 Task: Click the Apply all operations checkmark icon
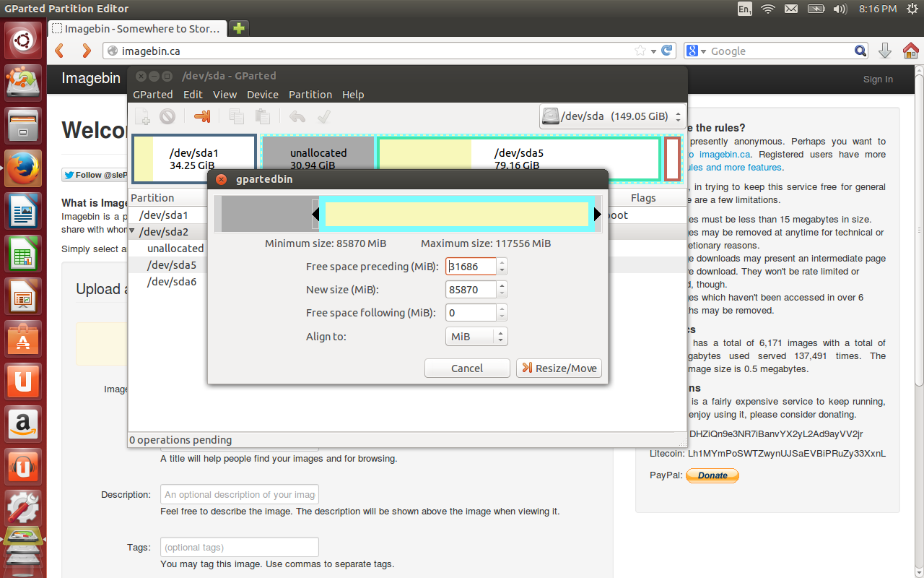(324, 116)
